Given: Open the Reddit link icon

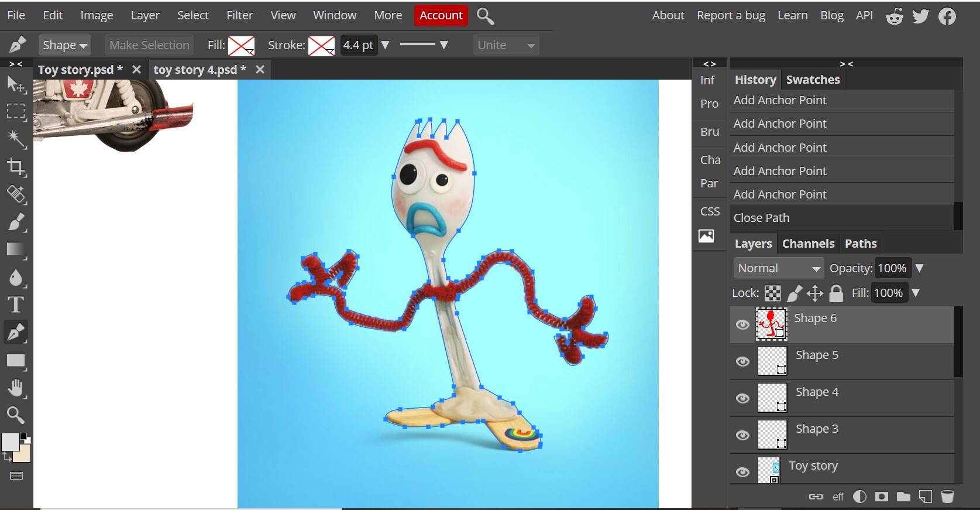Looking at the screenshot, I should [x=894, y=16].
